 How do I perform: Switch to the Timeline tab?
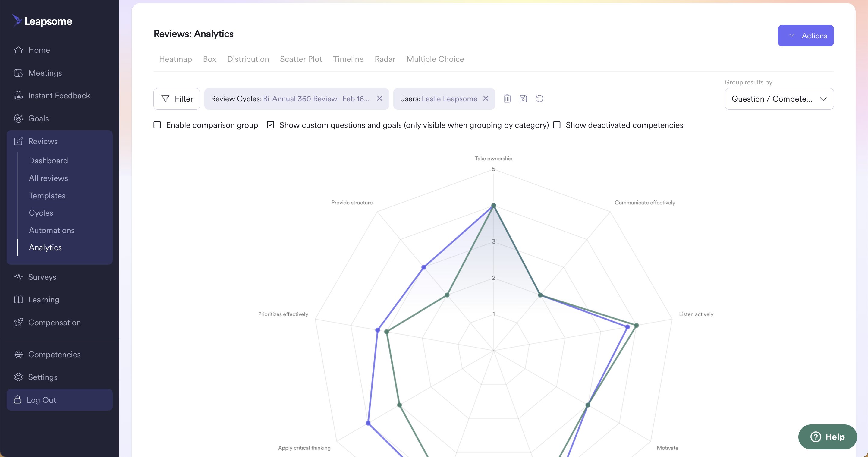pos(348,59)
